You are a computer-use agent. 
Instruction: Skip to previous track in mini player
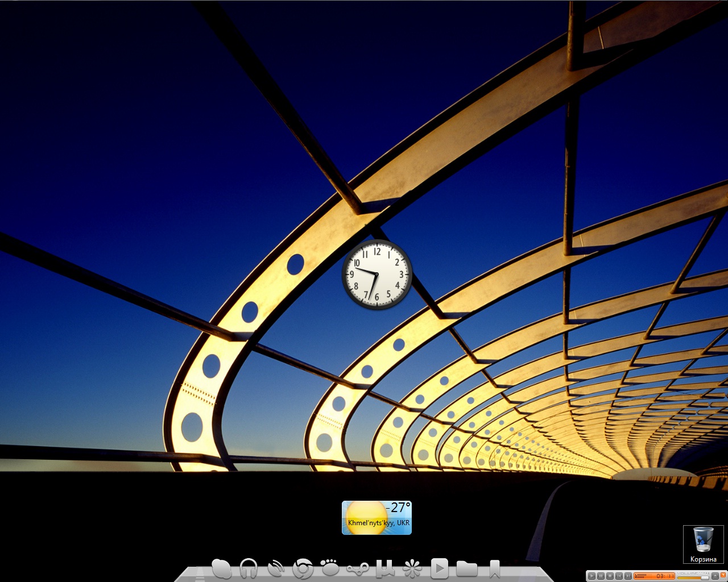pyautogui.click(x=619, y=576)
